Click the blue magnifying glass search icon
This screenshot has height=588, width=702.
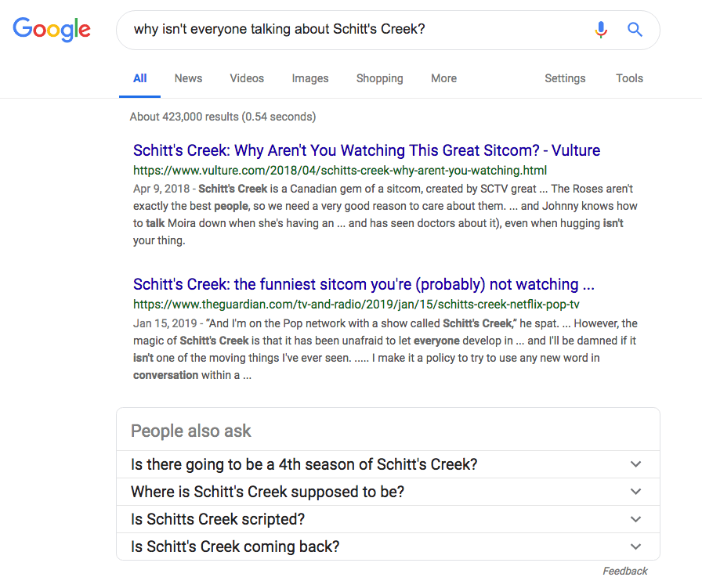[x=635, y=30]
